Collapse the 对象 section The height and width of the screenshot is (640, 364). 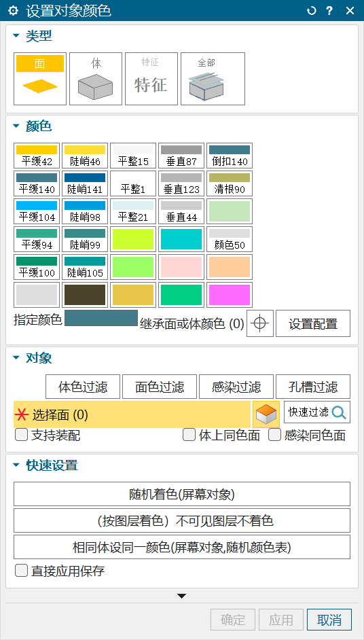[x=16, y=358]
